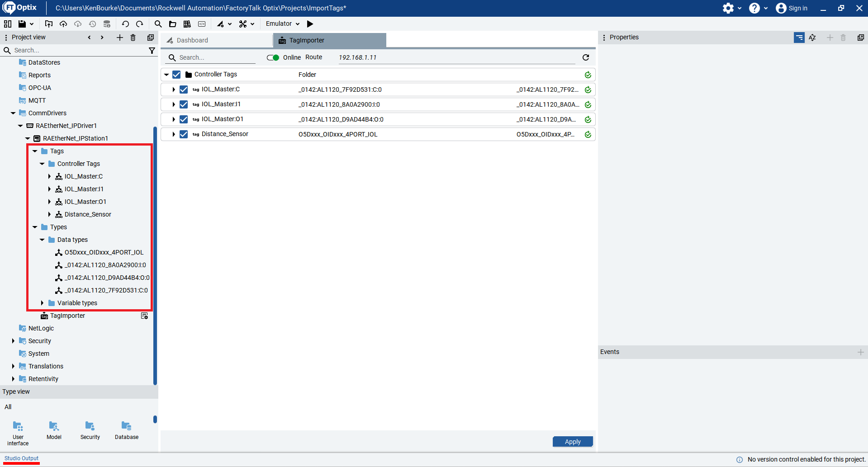Select Database type category
Viewport: 868px width, 467px height.
[x=127, y=430]
